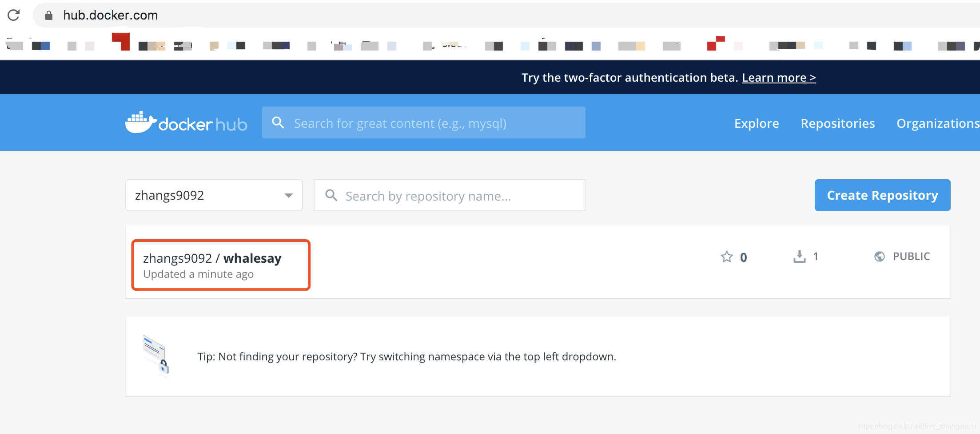Viewport: 980px width, 434px height.
Task: Open the Repositories menu item
Action: coord(838,123)
